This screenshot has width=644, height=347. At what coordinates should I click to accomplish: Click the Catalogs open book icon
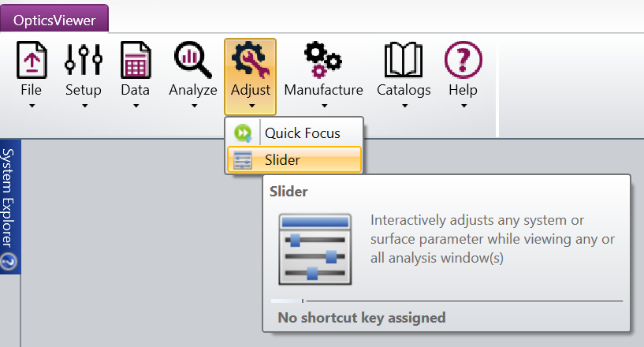point(404,60)
